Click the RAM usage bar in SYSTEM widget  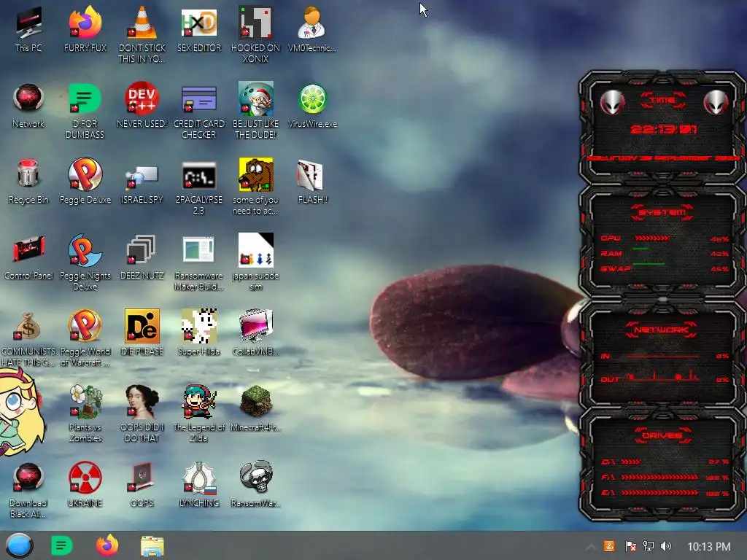point(640,249)
